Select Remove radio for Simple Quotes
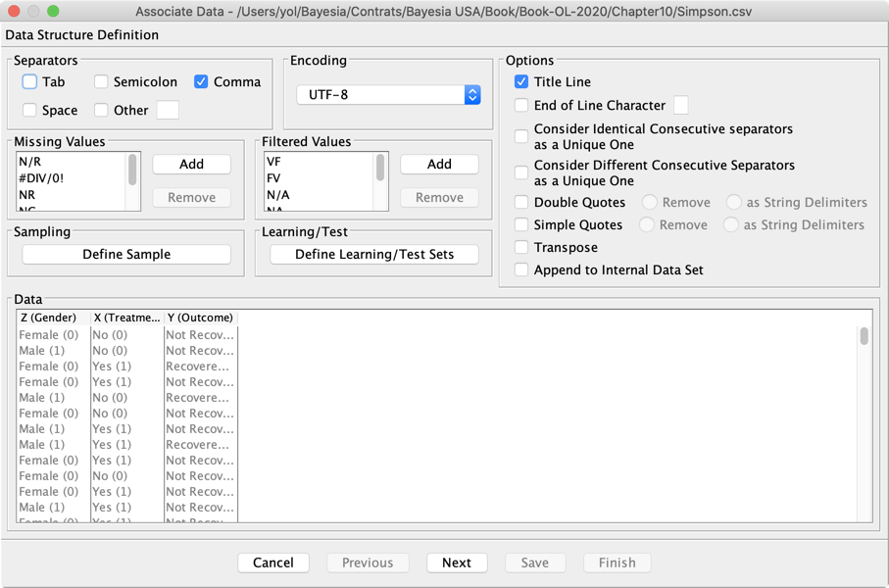This screenshot has height=588, width=889. point(647,225)
